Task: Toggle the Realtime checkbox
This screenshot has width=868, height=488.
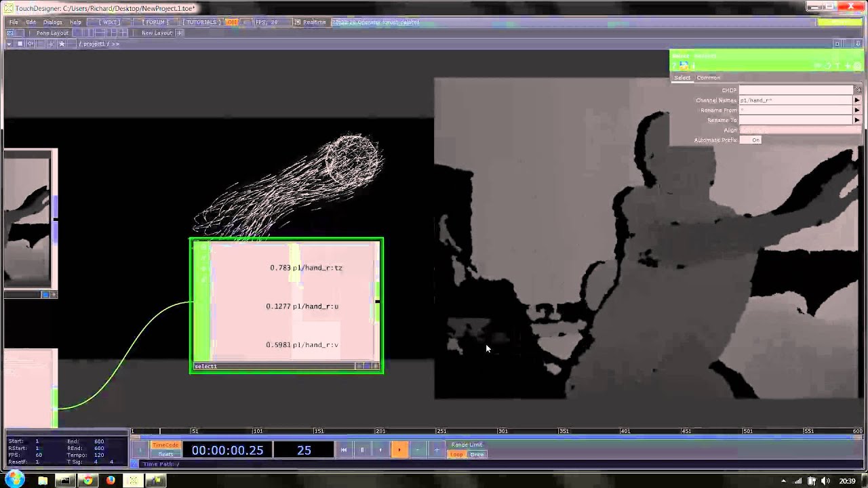Action: 298,22
